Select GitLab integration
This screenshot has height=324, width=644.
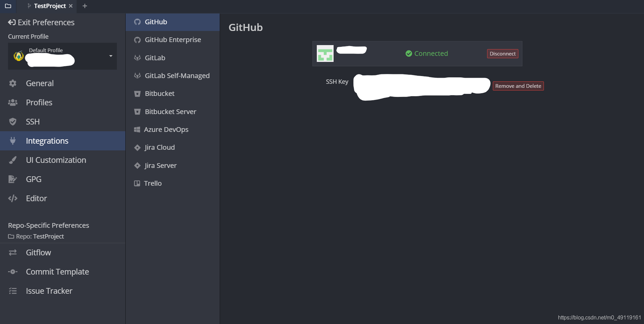[x=173, y=58]
